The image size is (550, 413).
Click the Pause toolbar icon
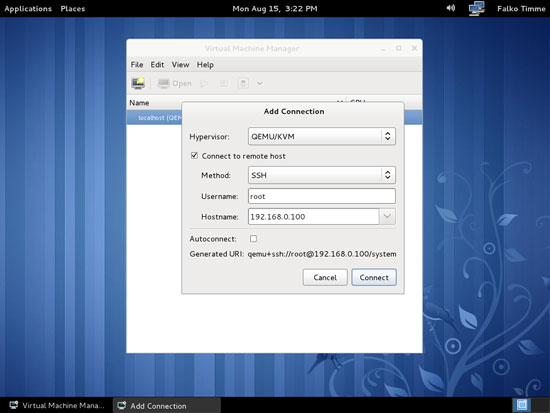[223, 84]
